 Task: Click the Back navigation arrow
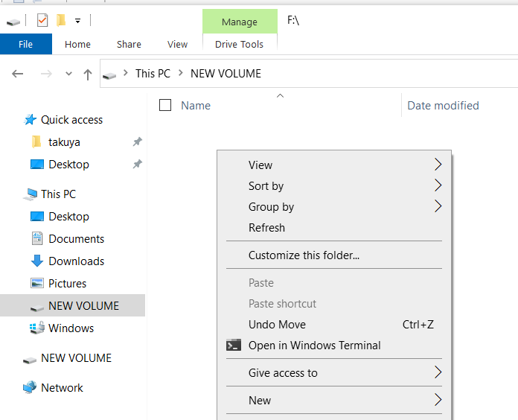(18, 74)
